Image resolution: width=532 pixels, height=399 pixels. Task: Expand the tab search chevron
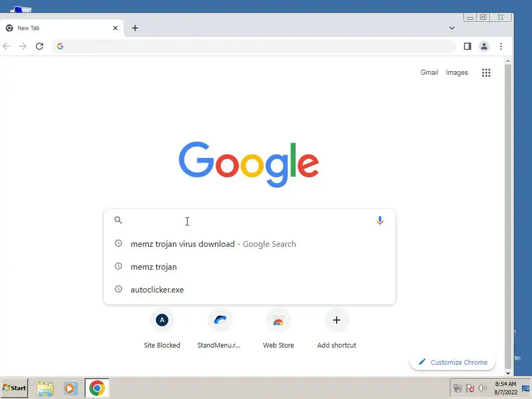(x=451, y=28)
